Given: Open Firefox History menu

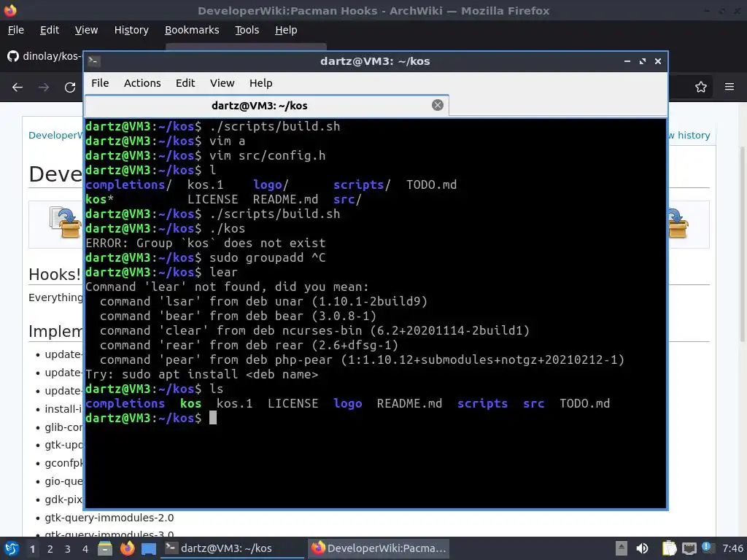Looking at the screenshot, I should tap(131, 30).
